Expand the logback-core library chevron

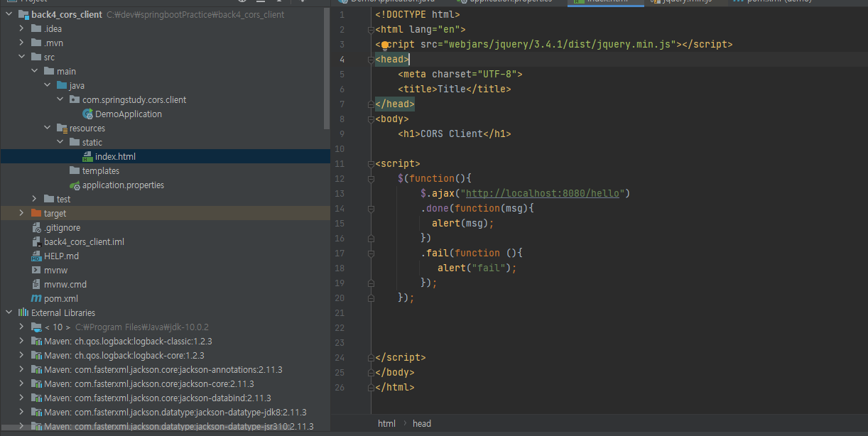pos(22,355)
